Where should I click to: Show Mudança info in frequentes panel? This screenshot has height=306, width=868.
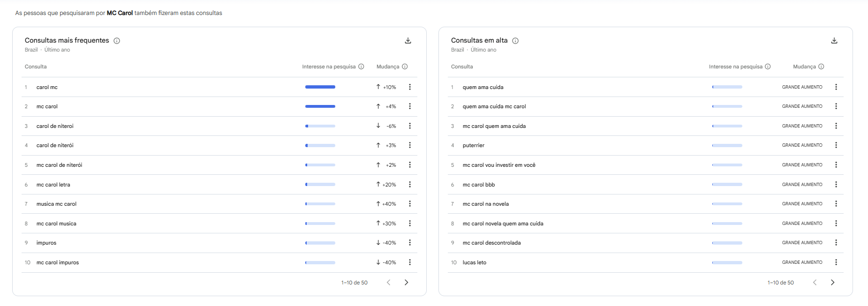point(405,67)
